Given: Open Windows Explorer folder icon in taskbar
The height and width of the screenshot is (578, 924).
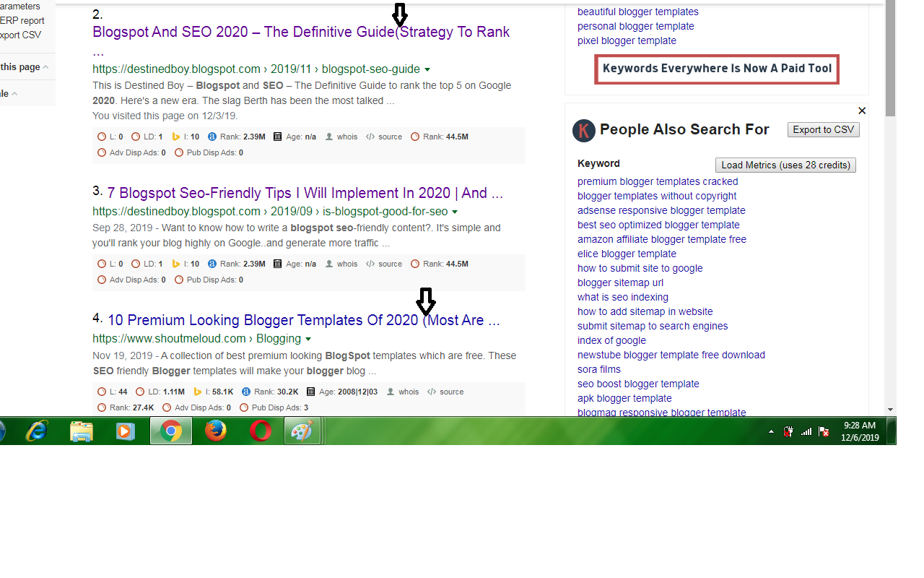Looking at the screenshot, I should point(81,431).
